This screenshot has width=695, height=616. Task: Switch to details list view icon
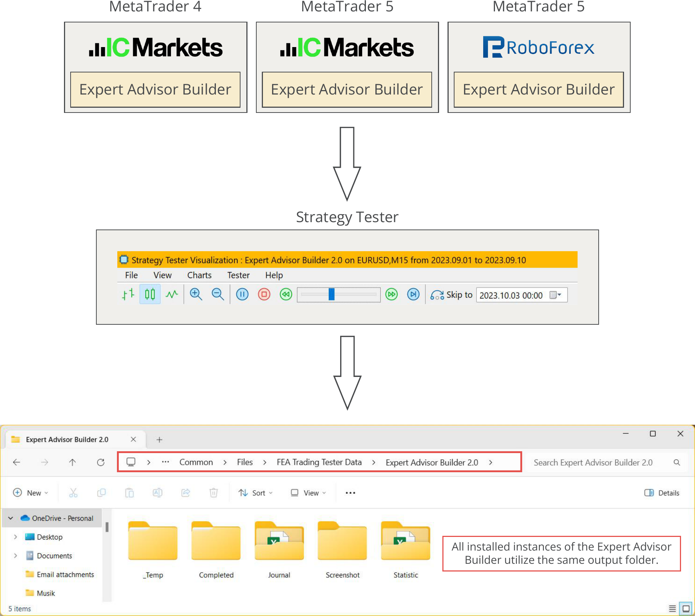(672, 609)
